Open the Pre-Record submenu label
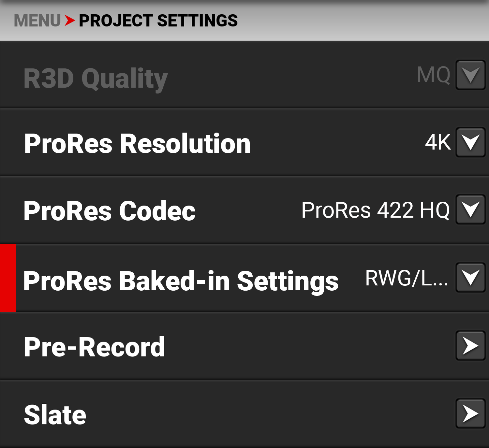Screen dimensions: 489x448 (x=94, y=347)
